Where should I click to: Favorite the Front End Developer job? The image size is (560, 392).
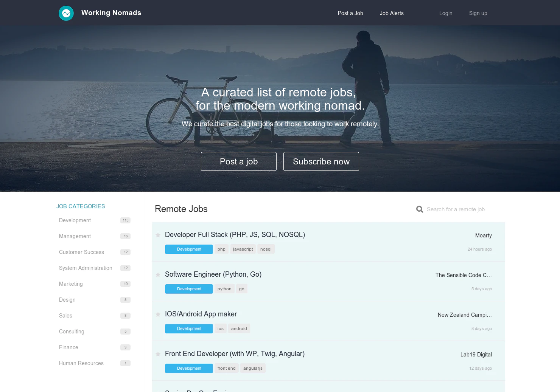coord(158,354)
